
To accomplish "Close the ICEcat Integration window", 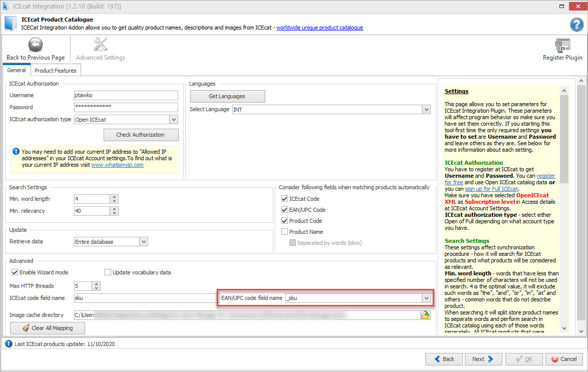I will click(x=578, y=6).
